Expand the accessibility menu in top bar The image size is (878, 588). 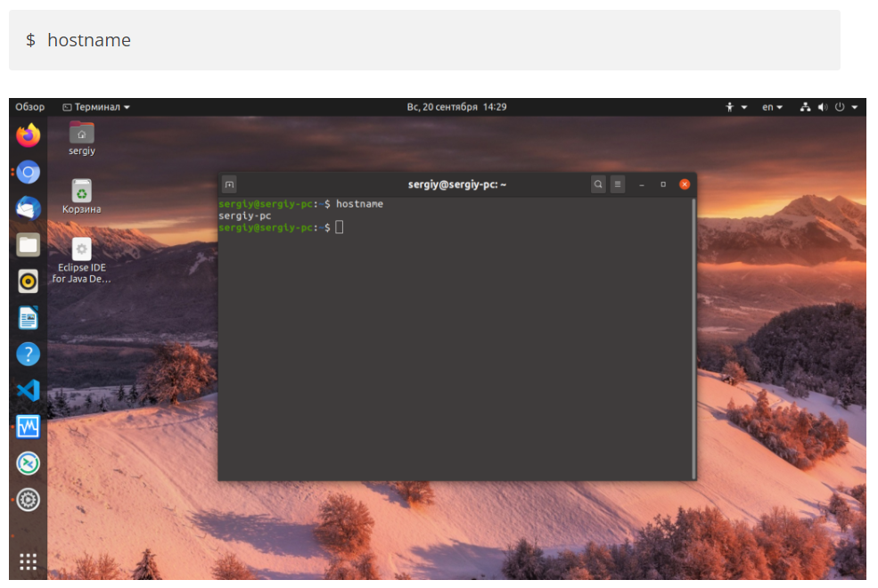click(735, 107)
